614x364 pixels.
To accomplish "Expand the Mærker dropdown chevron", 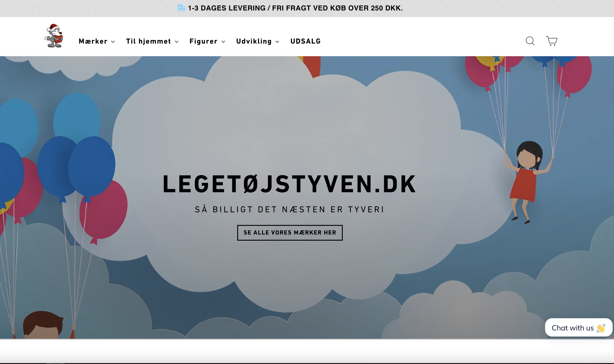I will [x=113, y=42].
